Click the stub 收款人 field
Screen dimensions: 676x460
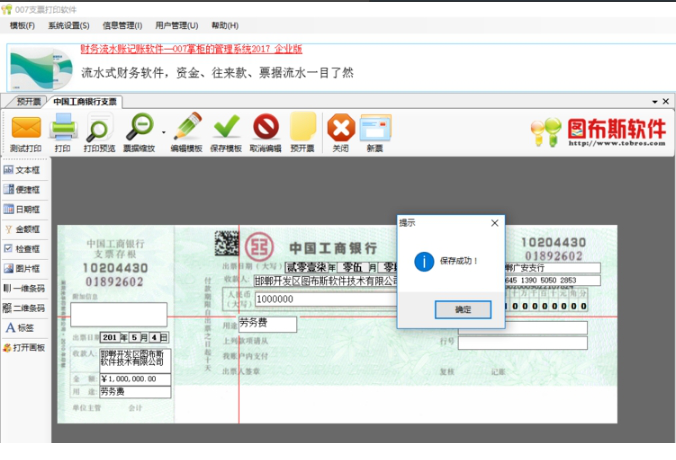(x=135, y=360)
